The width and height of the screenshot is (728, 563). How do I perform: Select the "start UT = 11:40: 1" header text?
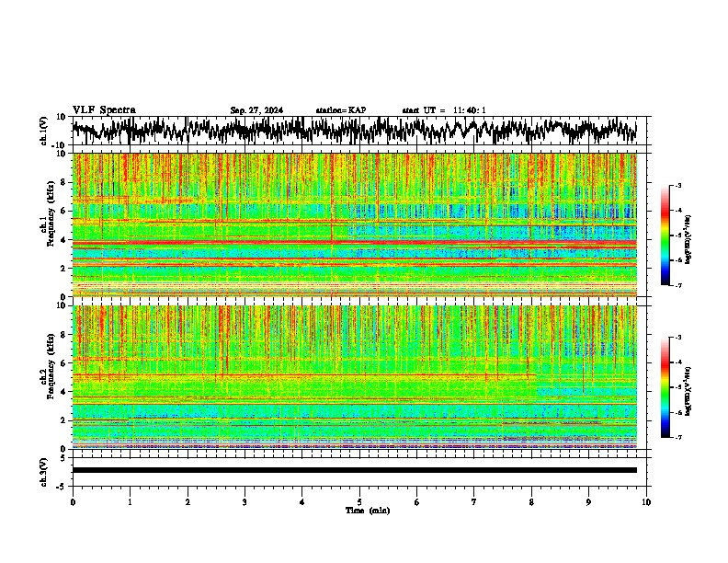444,110
